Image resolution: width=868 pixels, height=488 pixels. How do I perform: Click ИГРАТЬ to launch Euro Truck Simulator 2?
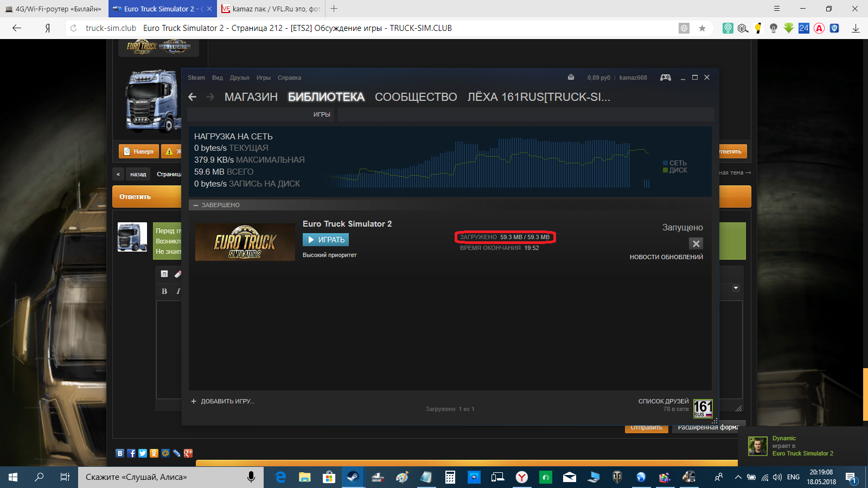325,240
